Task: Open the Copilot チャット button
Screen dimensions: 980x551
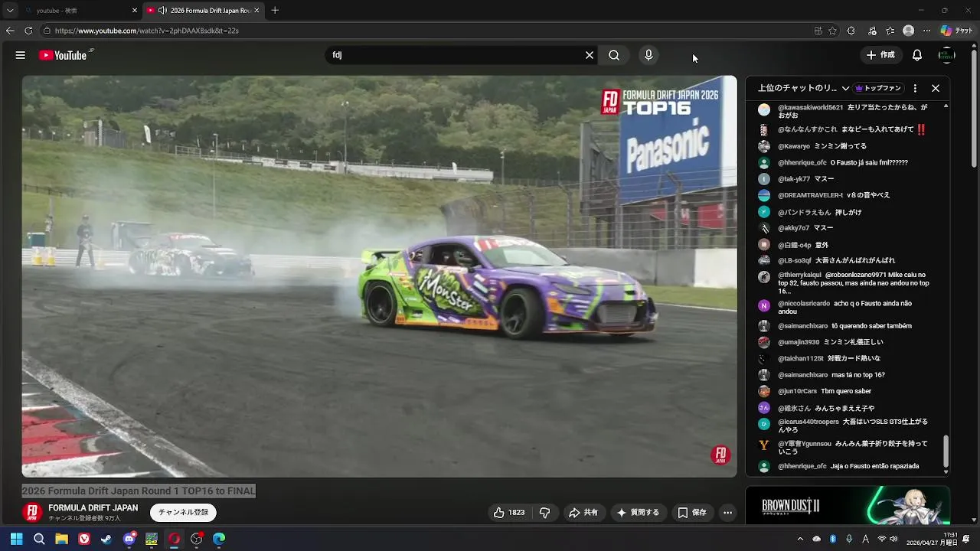Action: (x=957, y=31)
